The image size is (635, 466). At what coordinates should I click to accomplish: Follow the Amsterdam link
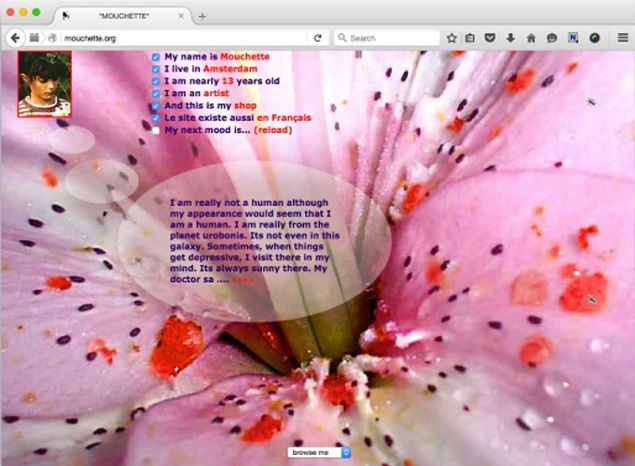tap(230, 69)
